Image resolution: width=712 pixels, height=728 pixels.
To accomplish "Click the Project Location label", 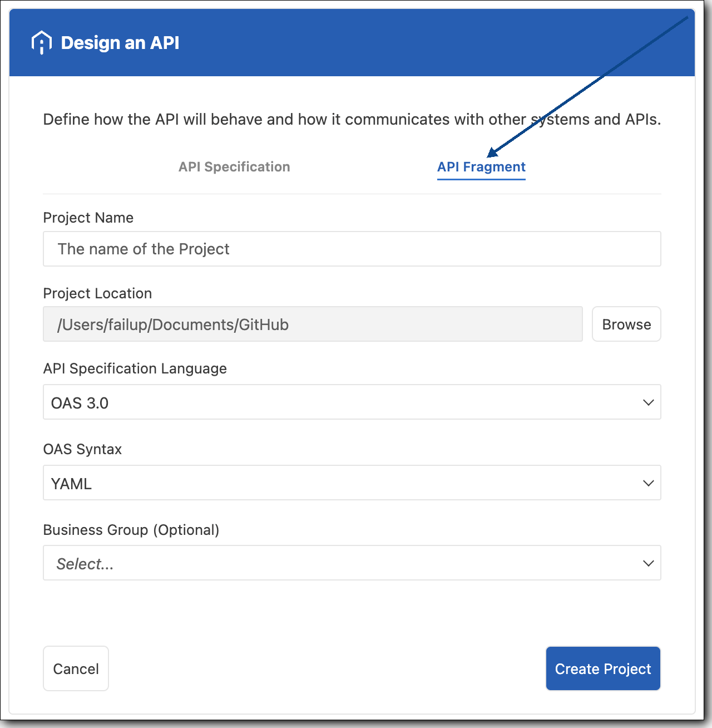I will pyautogui.click(x=97, y=293).
